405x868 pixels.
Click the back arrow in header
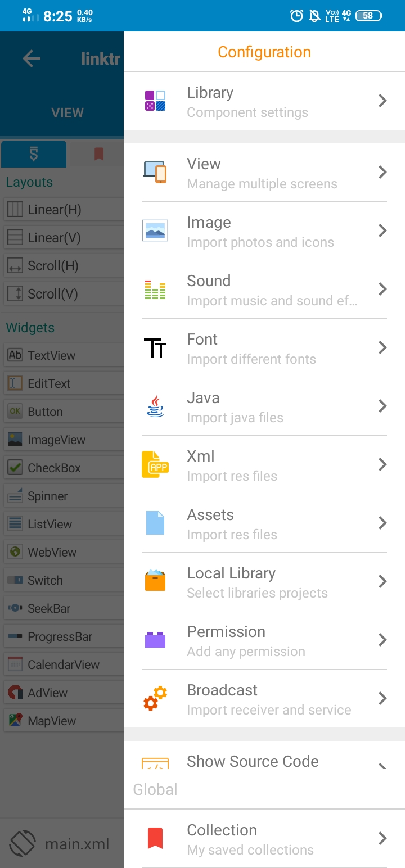(31, 58)
